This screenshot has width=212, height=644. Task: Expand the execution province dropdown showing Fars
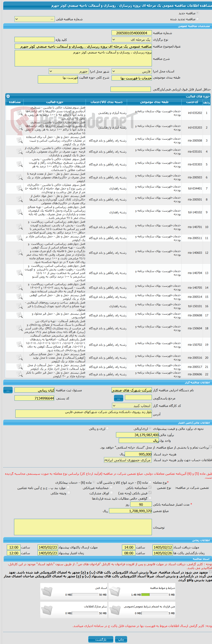(x=131, y=72)
